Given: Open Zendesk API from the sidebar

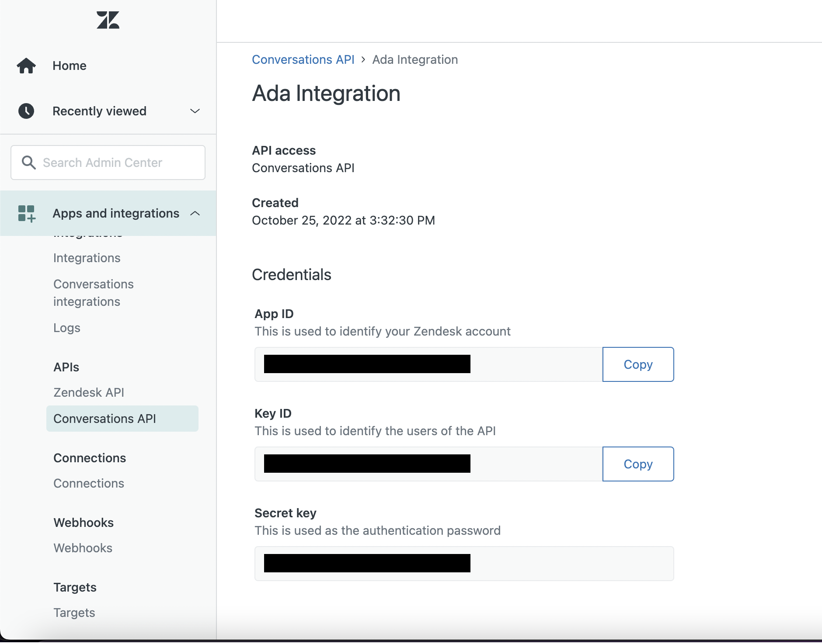Looking at the screenshot, I should (89, 392).
